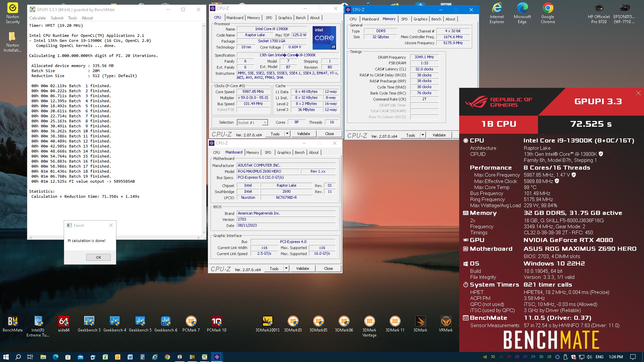Launch 3DMark03 shortcut
This screenshot has height=362, width=644.
point(293,324)
